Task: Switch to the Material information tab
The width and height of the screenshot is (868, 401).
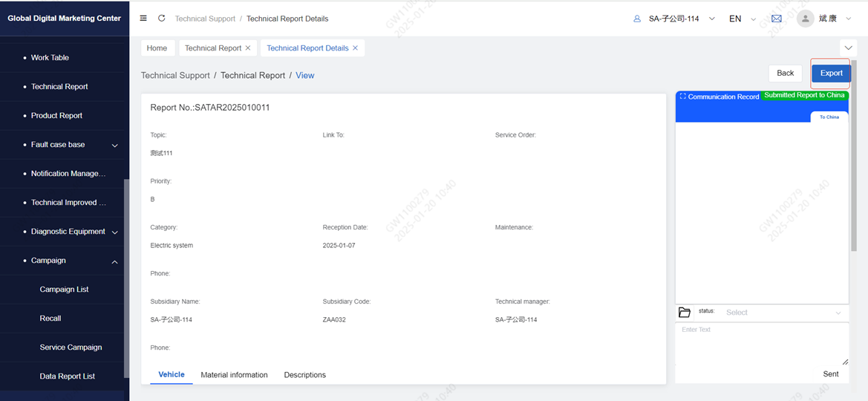Action: [x=234, y=375]
